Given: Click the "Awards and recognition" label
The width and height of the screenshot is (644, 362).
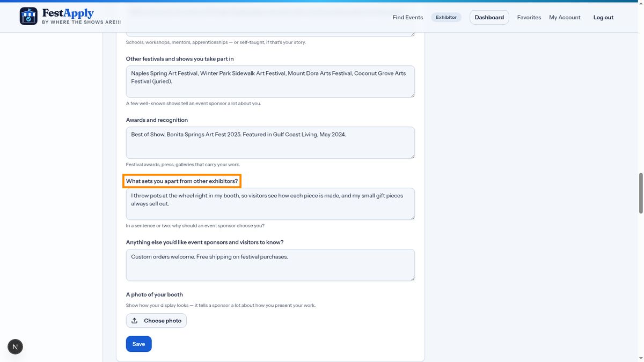Looking at the screenshot, I should click(157, 120).
